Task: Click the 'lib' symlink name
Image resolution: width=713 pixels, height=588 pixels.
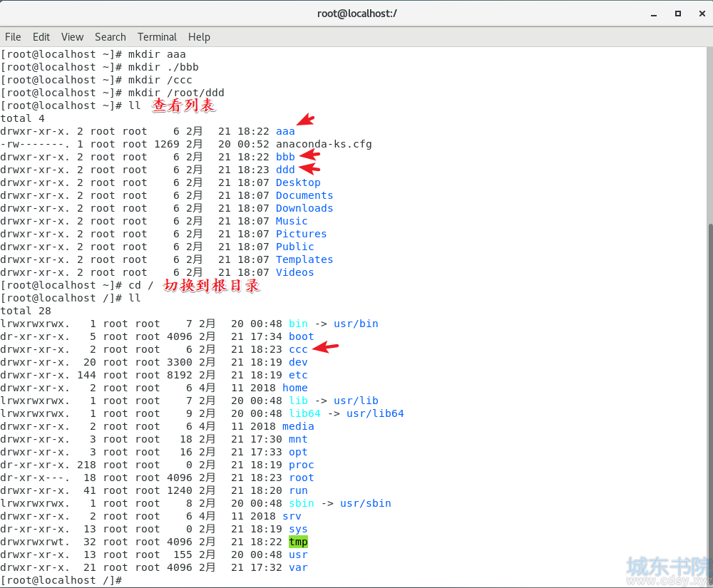Action: tap(298, 401)
